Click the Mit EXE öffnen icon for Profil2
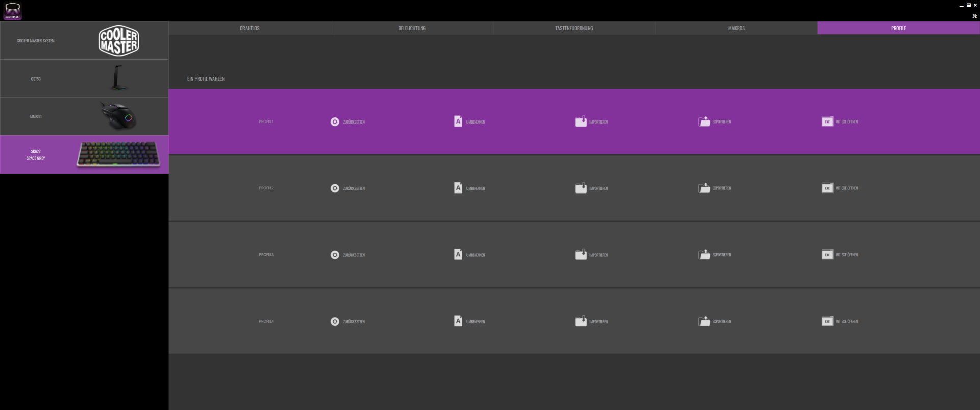The height and width of the screenshot is (410, 980). tap(827, 188)
